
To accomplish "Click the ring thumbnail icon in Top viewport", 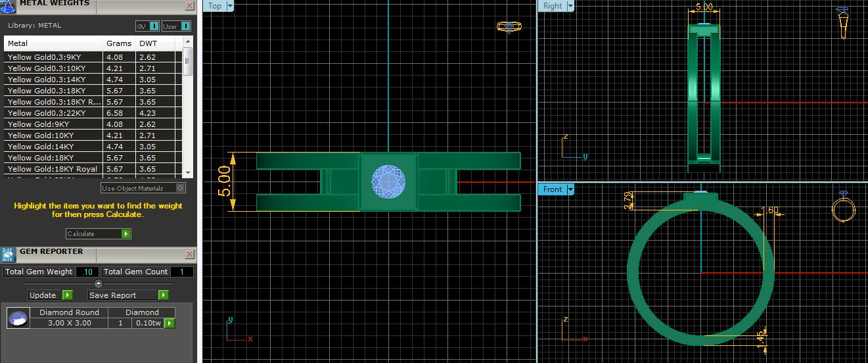I will coord(509,27).
